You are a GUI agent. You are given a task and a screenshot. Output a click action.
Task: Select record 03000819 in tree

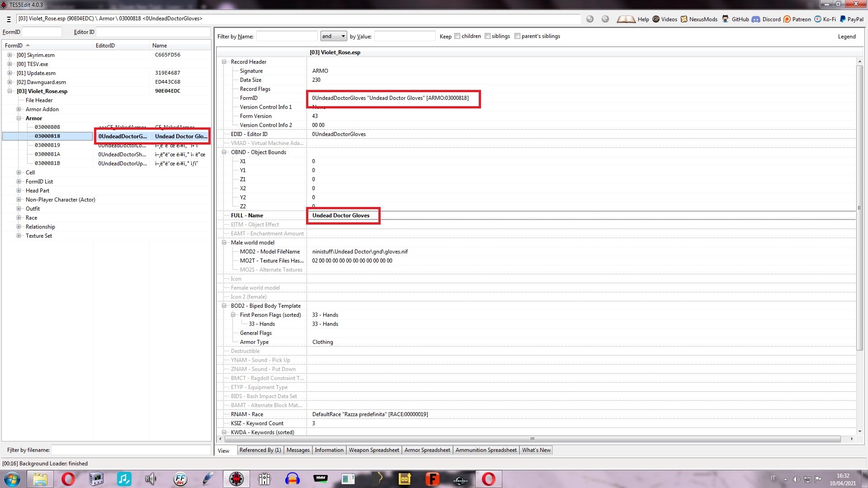pos(47,145)
